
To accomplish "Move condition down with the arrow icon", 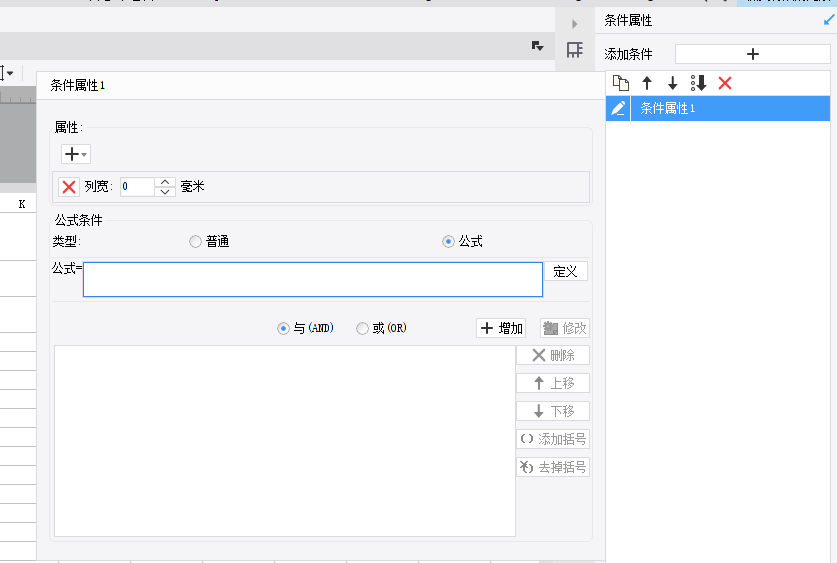I will pos(673,83).
